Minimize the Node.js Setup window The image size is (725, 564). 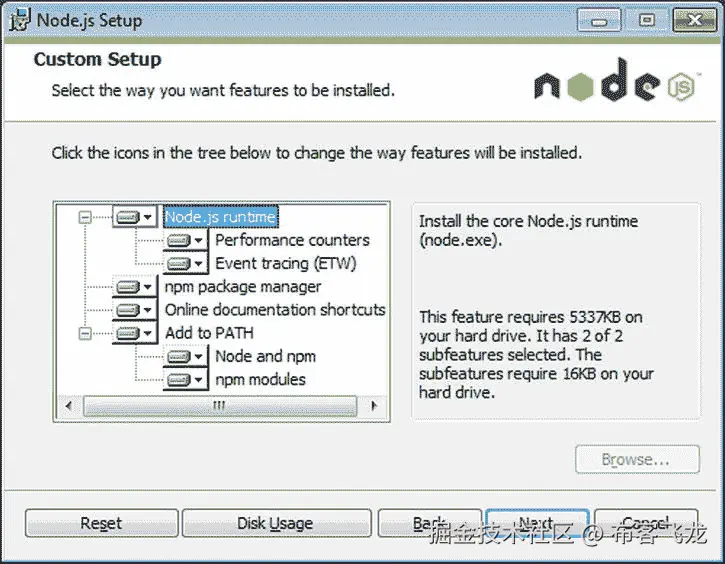click(x=599, y=20)
